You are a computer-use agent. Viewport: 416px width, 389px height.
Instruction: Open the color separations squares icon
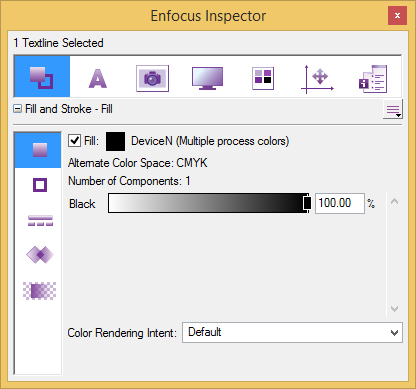[x=263, y=78]
